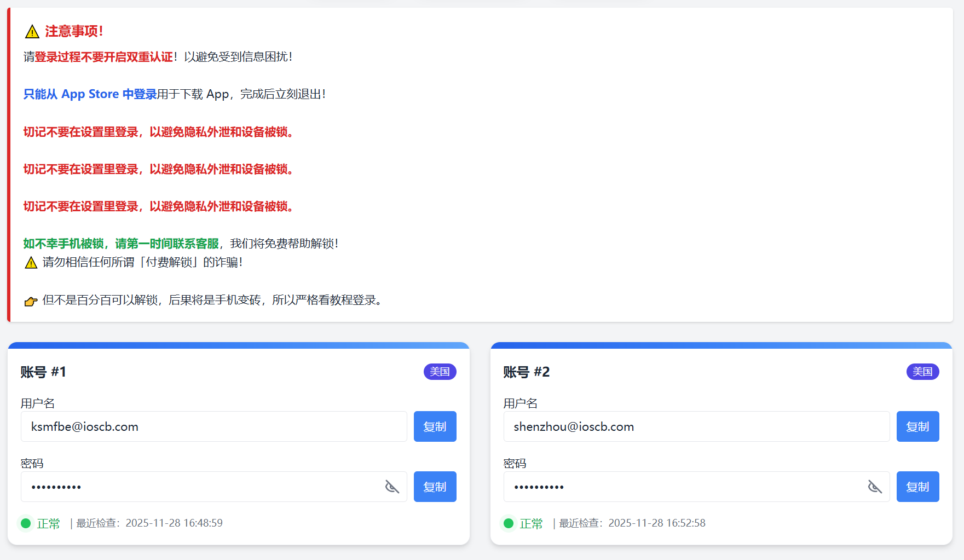The image size is (964, 560).
Task: Copy the password for account #2
Action: click(x=917, y=487)
